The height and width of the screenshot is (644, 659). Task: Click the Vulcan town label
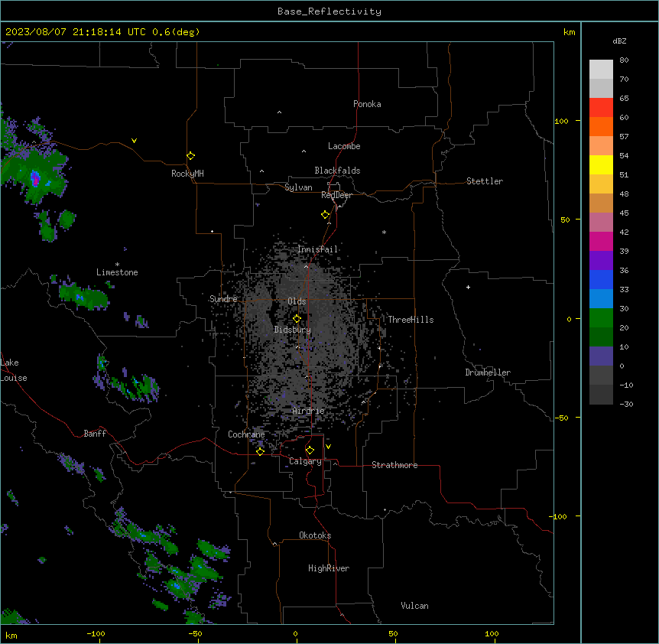[x=415, y=606]
